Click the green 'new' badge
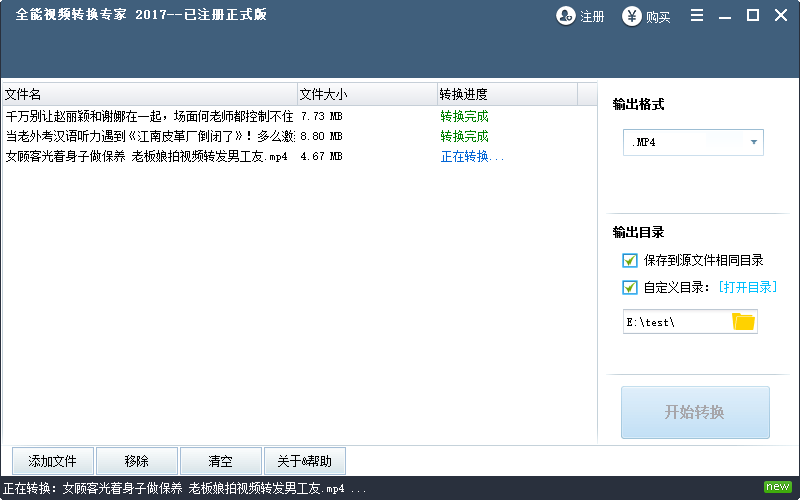The image size is (800, 500). (x=778, y=486)
